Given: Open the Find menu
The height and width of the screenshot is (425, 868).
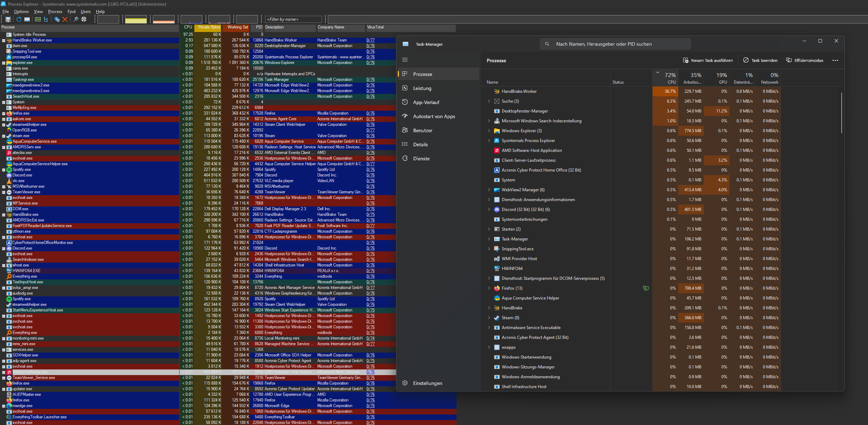Looking at the screenshot, I should pyautogui.click(x=71, y=12).
